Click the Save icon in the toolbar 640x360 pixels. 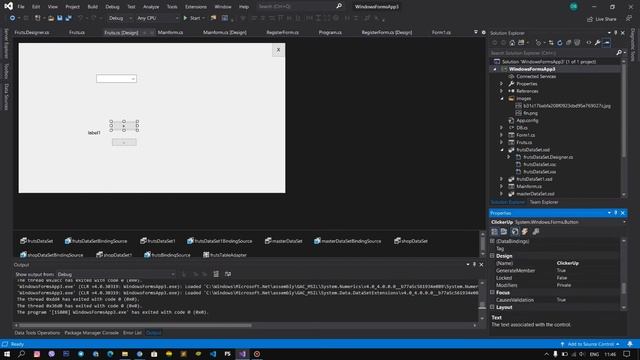point(60,18)
